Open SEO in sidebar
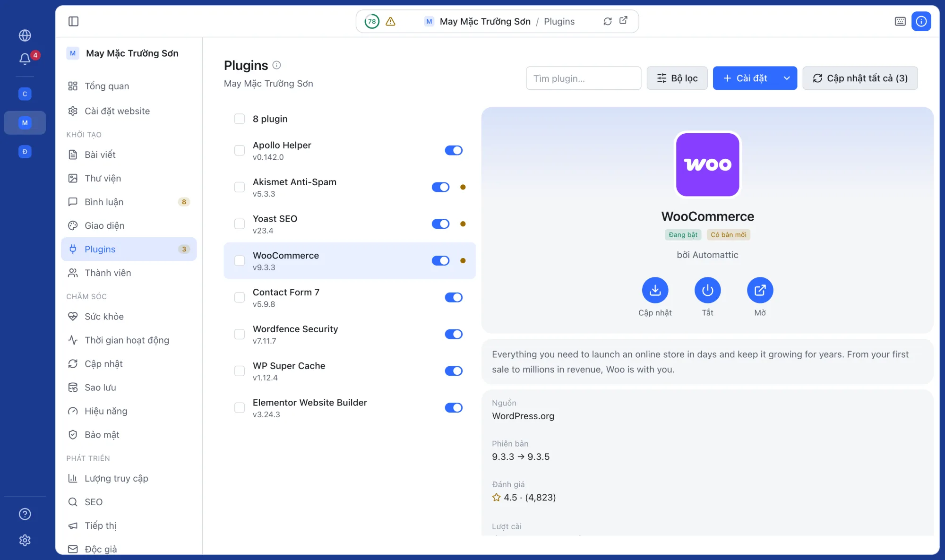 pyautogui.click(x=129, y=502)
